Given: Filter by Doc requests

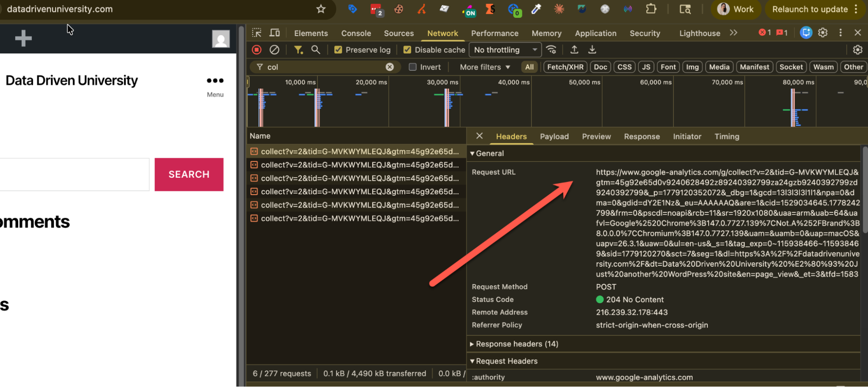Looking at the screenshot, I should coord(601,67).
